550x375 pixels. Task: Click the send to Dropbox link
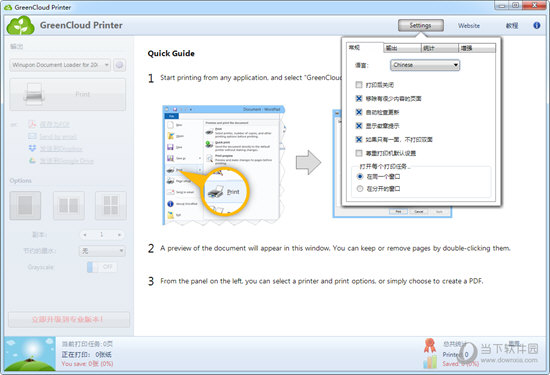(61, 149)
